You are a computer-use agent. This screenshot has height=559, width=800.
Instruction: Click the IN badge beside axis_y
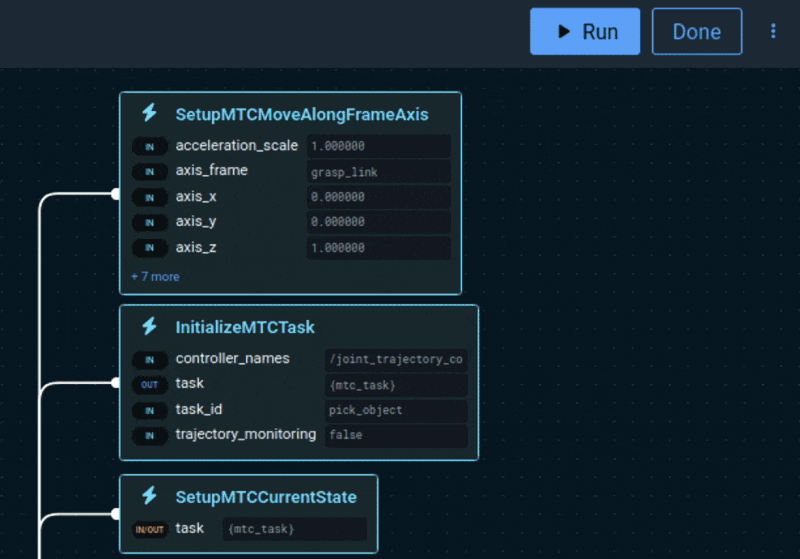point(149,222)
